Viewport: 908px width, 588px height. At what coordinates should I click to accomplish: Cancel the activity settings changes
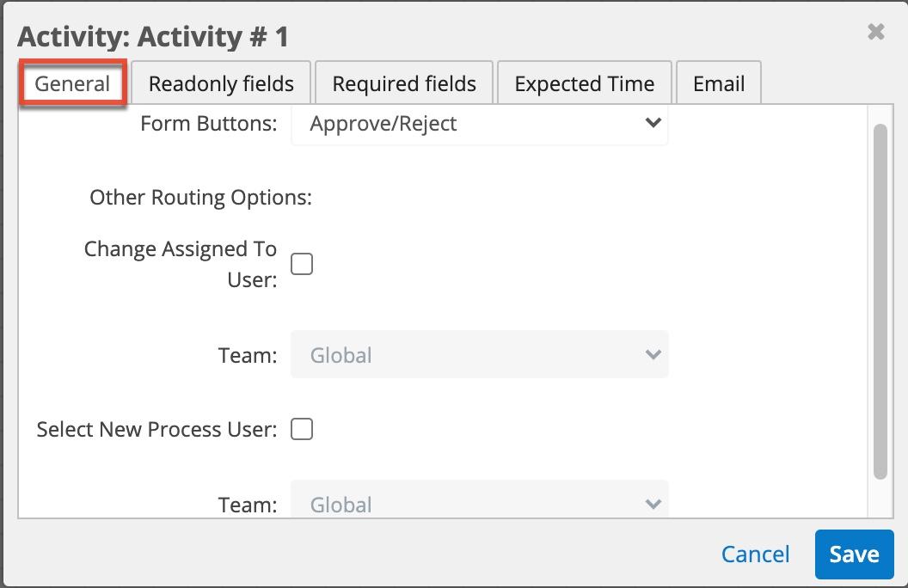click(755, 554)
